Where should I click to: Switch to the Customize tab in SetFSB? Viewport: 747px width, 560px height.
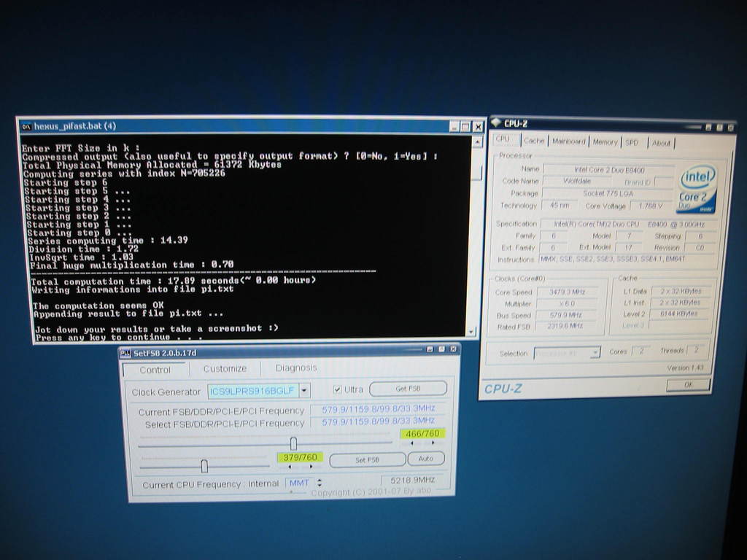[x=225, y=368]
